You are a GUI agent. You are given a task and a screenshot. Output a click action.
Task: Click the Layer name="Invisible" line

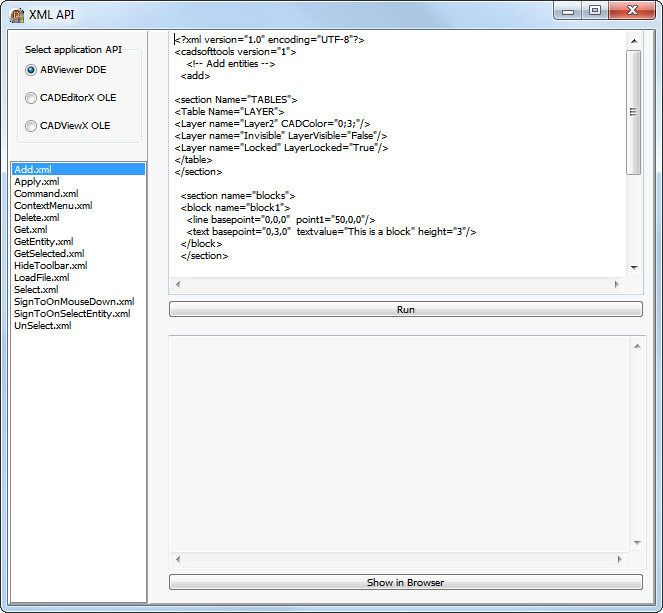point(281,136)
